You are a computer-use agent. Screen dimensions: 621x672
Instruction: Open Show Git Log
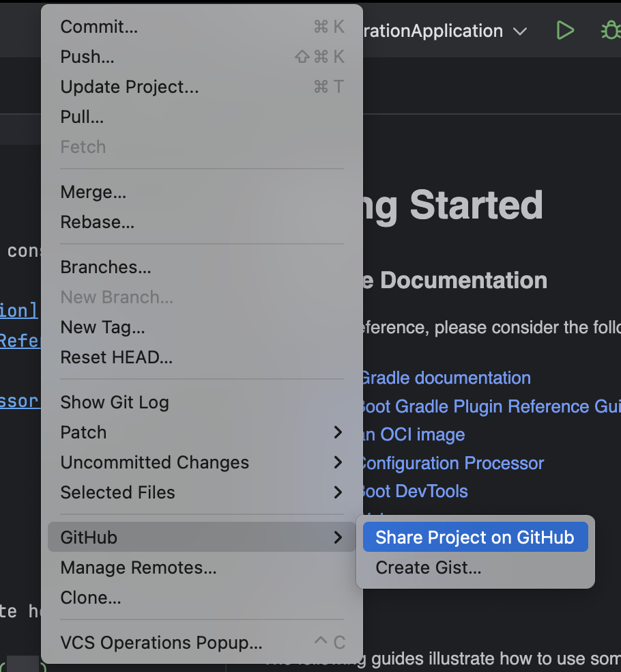202,402
